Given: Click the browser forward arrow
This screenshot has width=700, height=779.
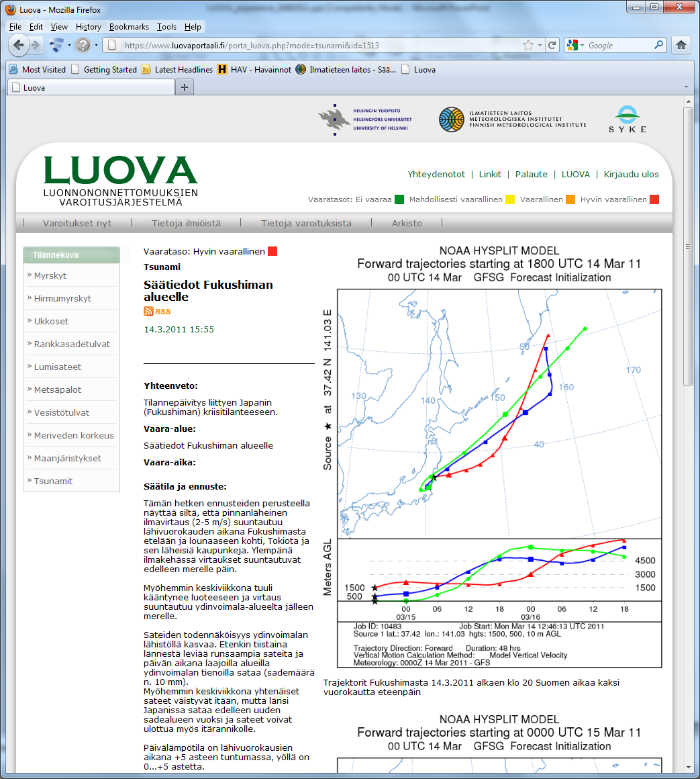Looking at the screenshot, I should (36, 45).
